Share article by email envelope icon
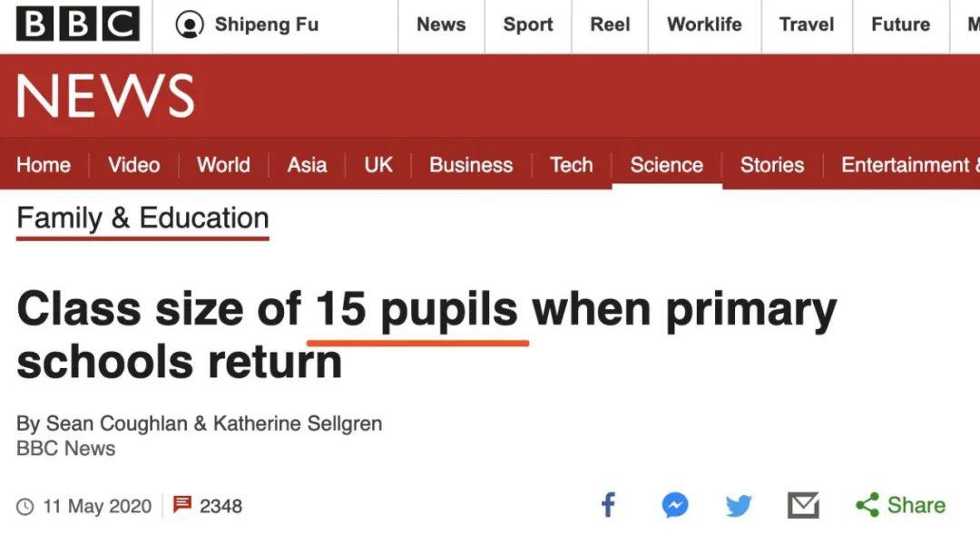 coord(803,505)
